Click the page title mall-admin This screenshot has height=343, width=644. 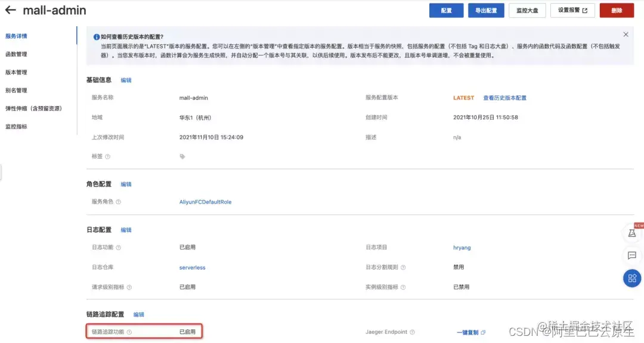click(55, 10)
